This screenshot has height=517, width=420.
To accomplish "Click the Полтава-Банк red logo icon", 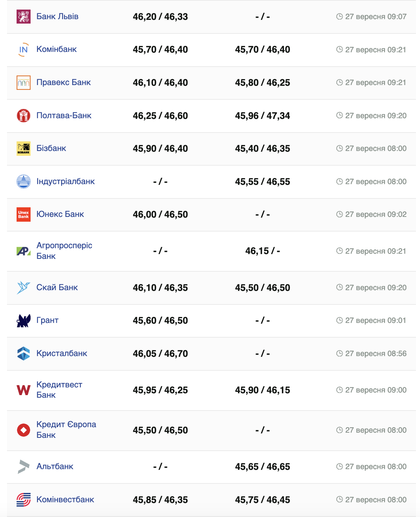I will 24,116.
